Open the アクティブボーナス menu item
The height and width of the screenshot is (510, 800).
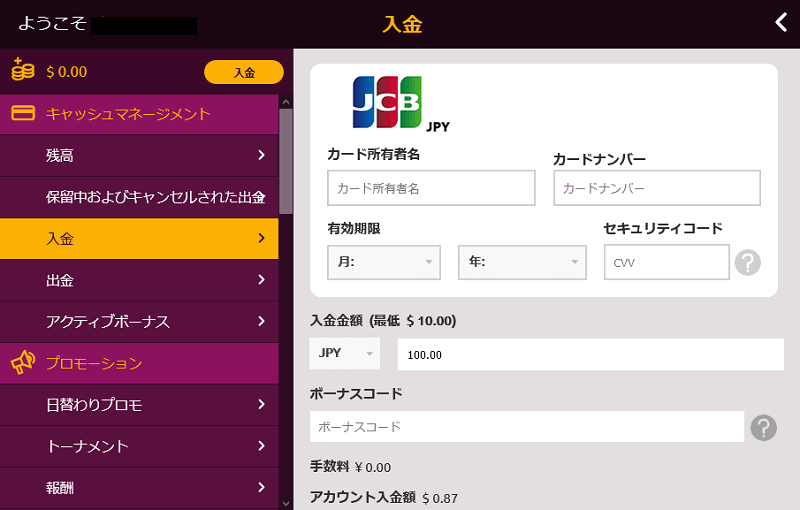click(x=139, y=321)
